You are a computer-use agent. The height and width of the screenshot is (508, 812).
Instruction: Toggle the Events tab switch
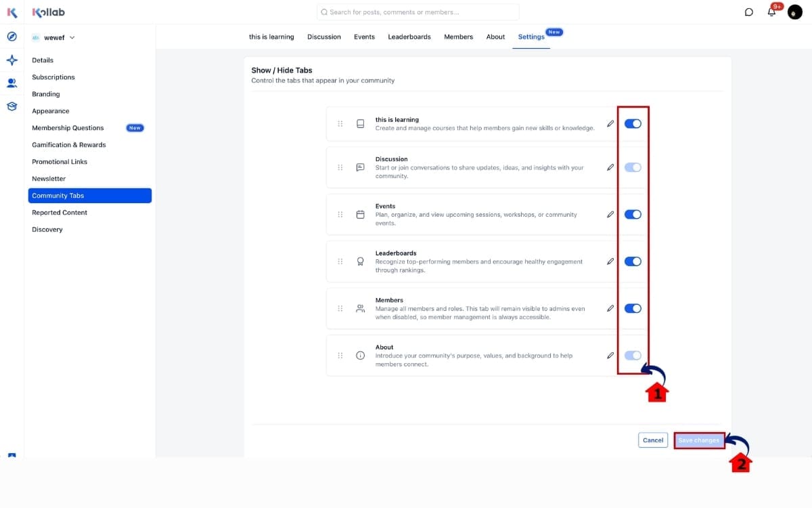(633, 214)
